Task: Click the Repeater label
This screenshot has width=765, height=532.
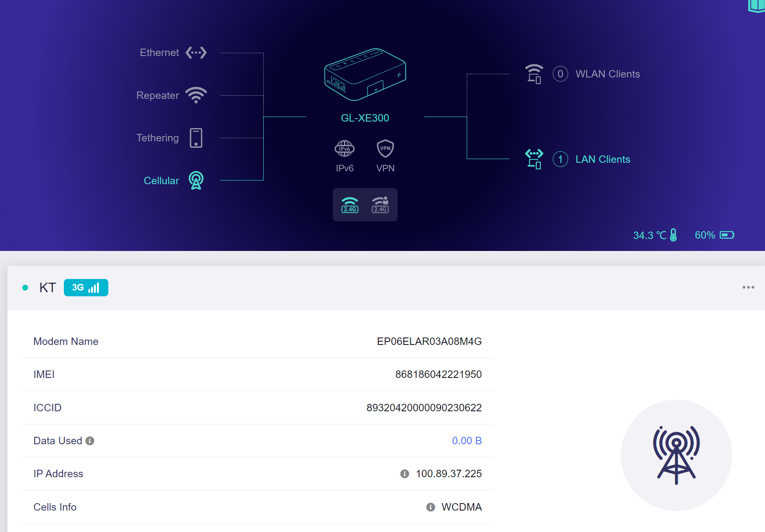Action: tap(158, 96)
